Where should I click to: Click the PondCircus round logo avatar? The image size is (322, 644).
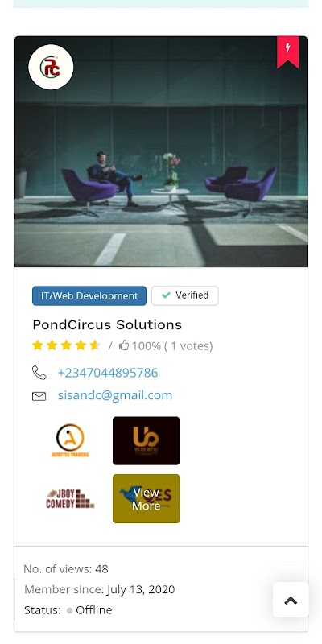point(51,67)
